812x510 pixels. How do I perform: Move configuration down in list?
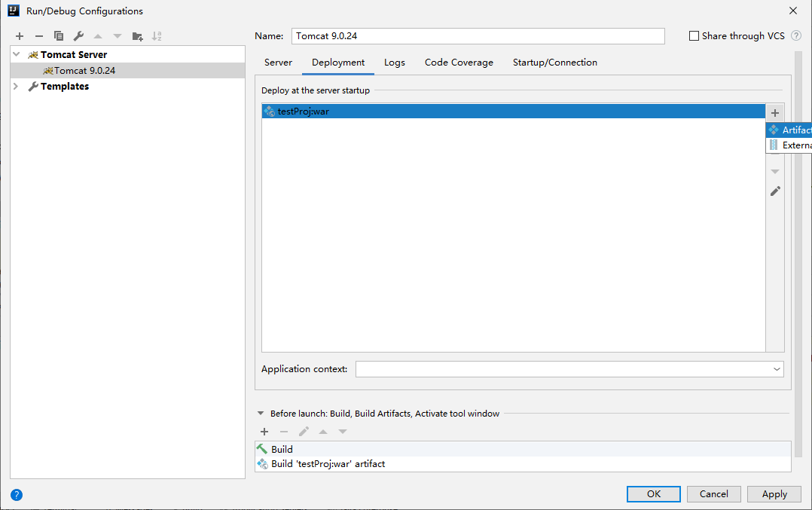click(x=118, y=36)
